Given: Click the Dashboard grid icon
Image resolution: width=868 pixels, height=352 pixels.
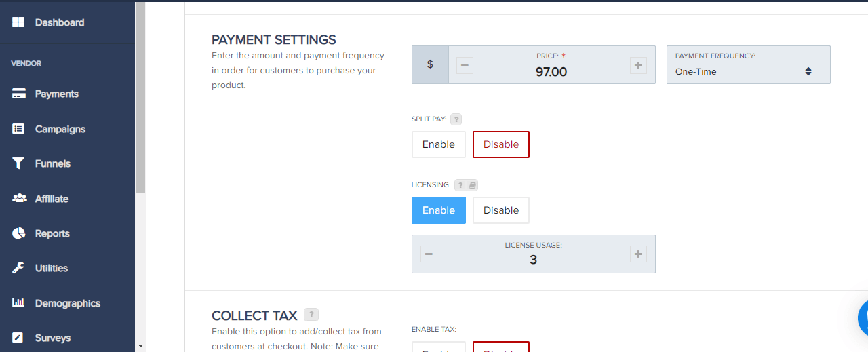Looking at the screenshot, I should 18,22.
